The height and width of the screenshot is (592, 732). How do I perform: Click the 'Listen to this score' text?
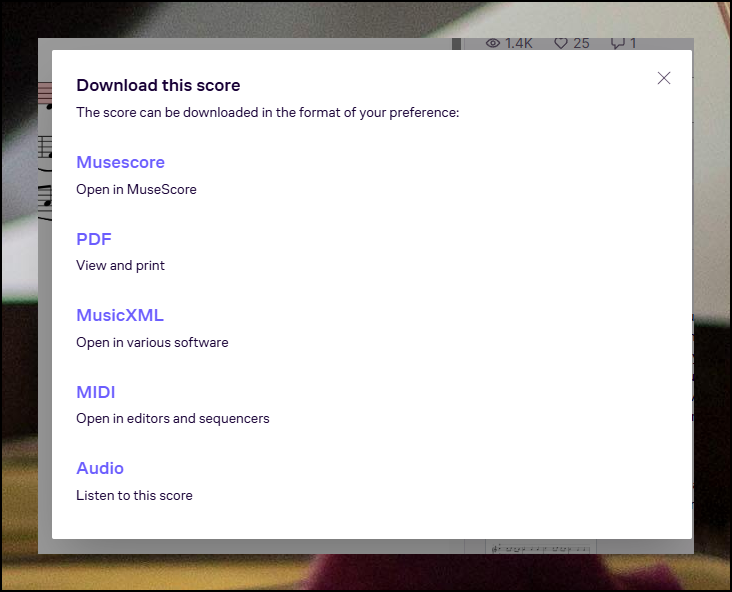point(134,495)
